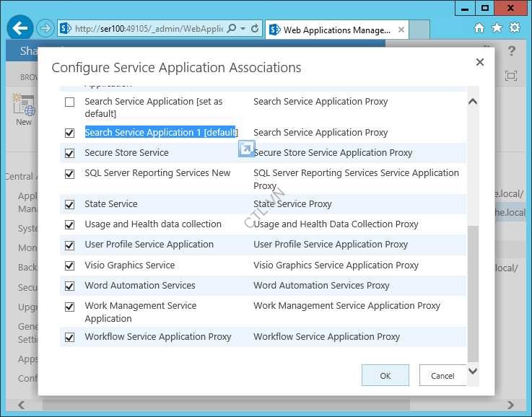Viewport: 532px width, 417px height.
Task: Uncheck the Visio Graphics Service checkbox
Action: point(69,265)
